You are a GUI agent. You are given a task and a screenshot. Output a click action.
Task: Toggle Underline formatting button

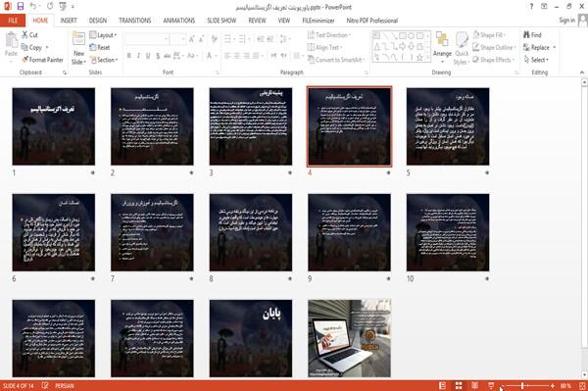click(148, 56)
